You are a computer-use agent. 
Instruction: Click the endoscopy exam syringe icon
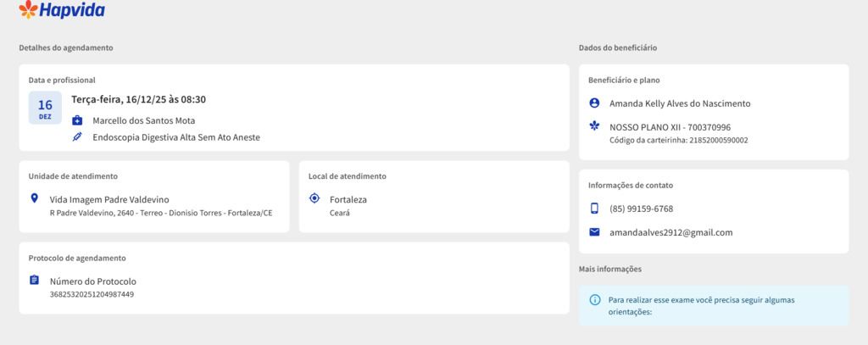(x=77, y=136)
